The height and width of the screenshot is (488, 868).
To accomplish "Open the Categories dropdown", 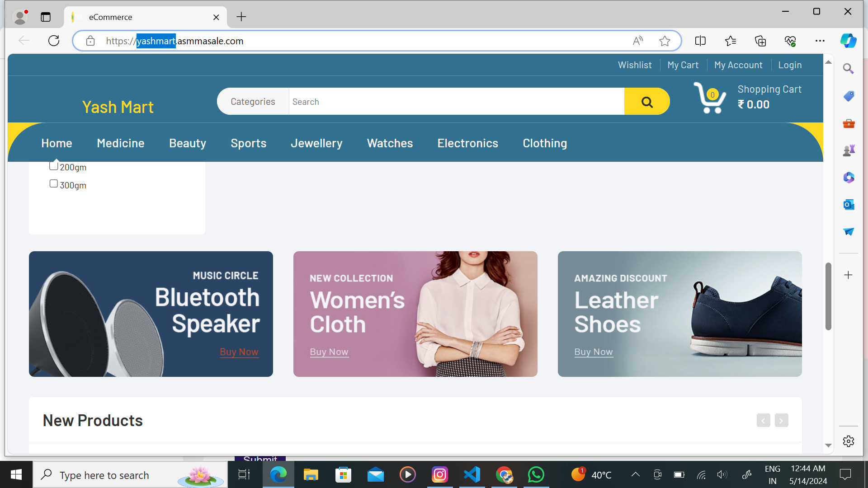I will pos(253,102).
